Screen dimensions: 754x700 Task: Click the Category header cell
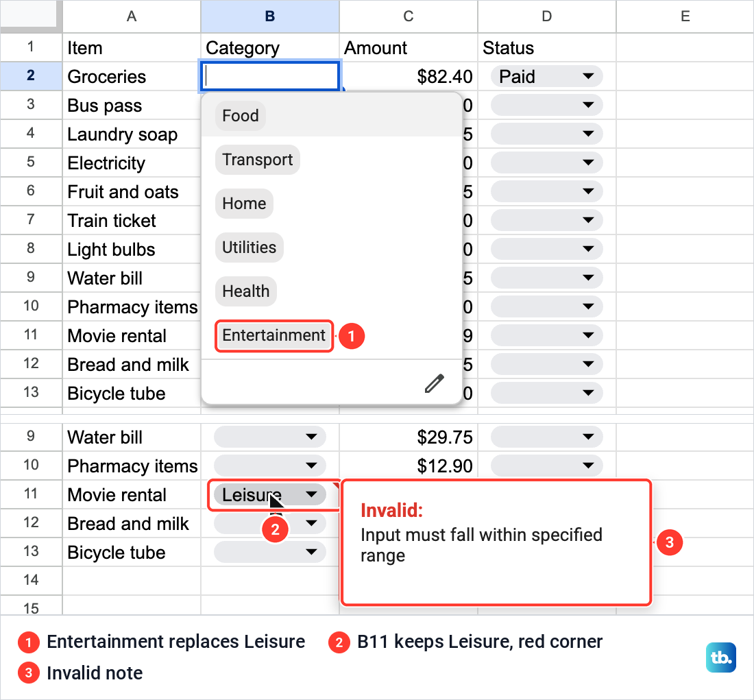pyautogui.click(x=270, y=47)
